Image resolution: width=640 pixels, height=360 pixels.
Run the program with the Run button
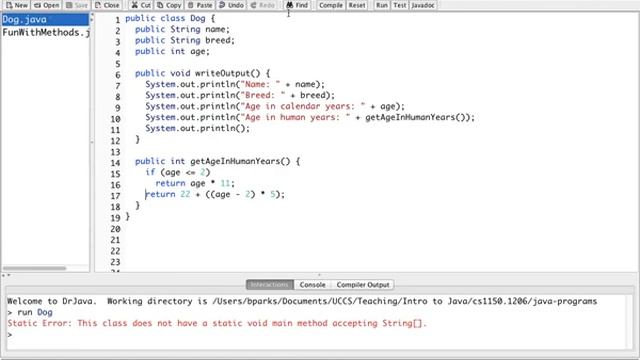(x=382, y=5)
